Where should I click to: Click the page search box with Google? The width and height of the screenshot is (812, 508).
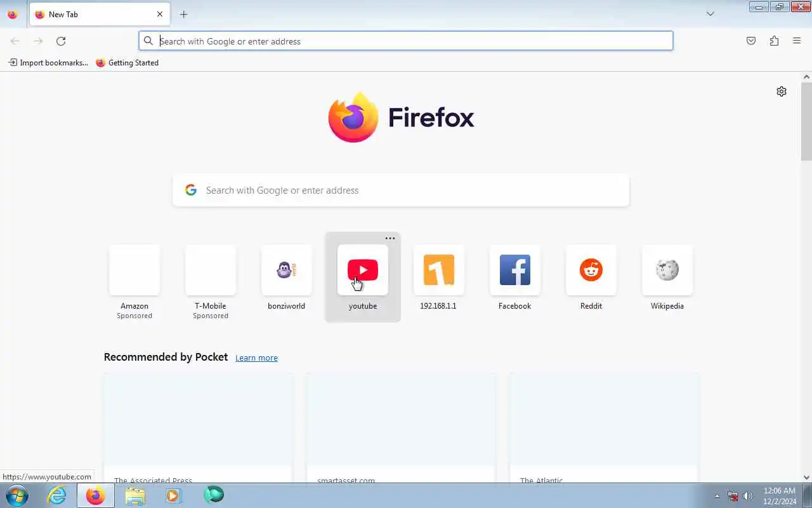pos(401,190)
